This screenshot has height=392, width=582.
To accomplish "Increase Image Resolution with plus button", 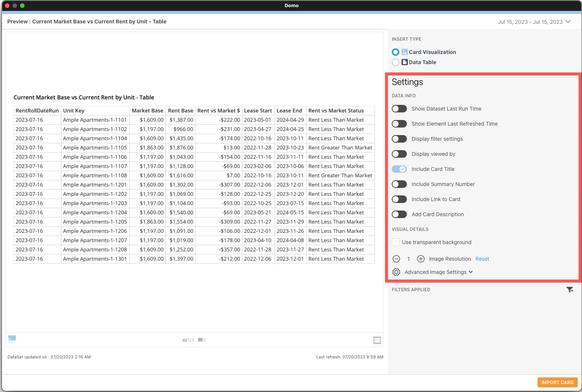I will pos(420,259).
